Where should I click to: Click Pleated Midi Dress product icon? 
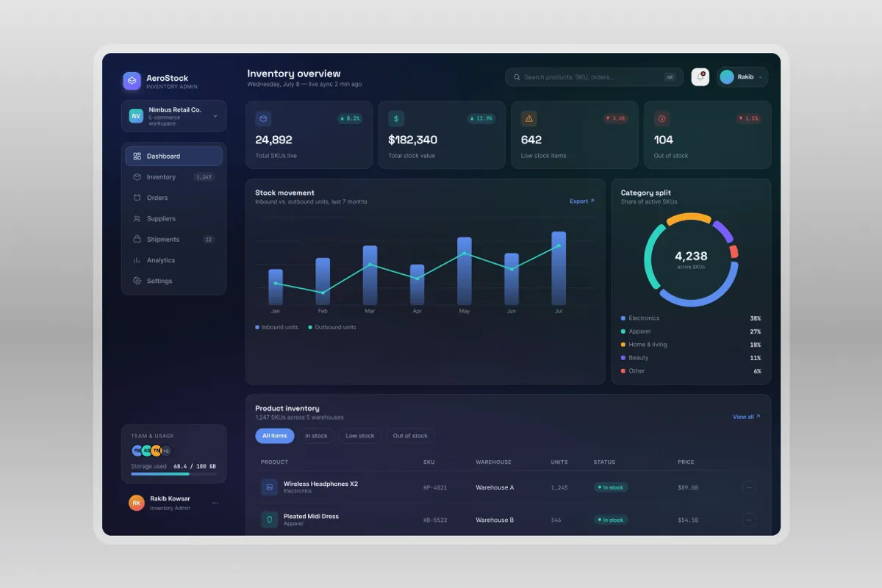pyautogui.click(x=270, y=520)
